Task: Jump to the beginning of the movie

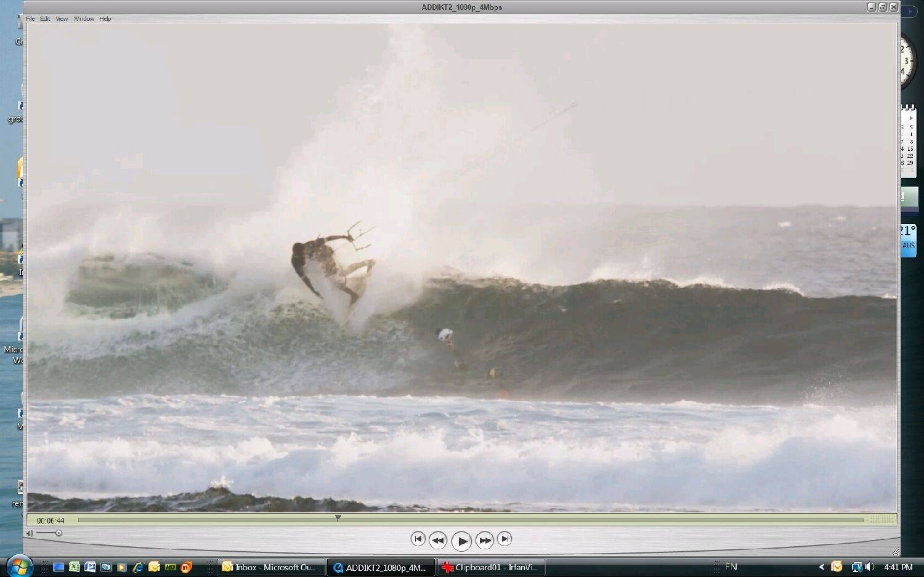Action: coord(418,539)
